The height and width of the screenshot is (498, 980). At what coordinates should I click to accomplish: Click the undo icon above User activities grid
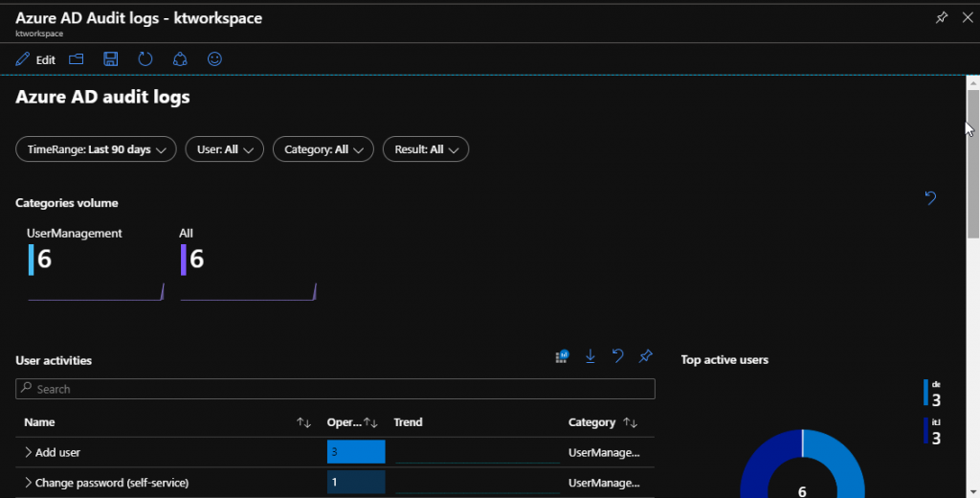point(618,356)
